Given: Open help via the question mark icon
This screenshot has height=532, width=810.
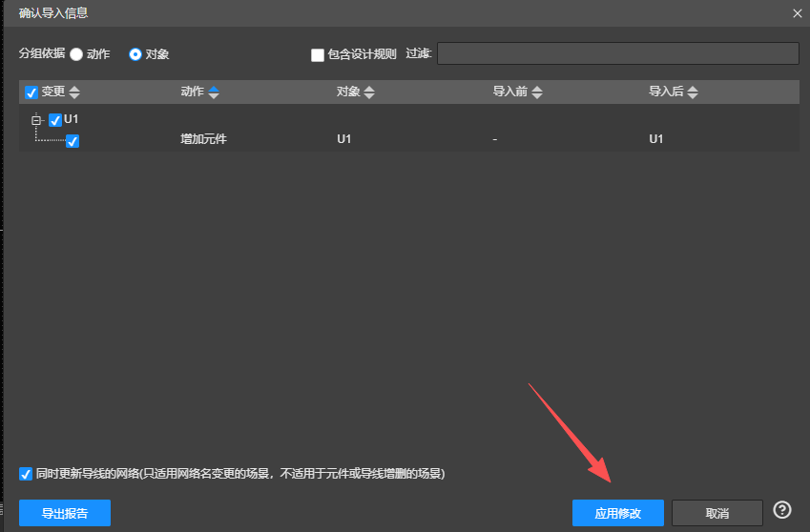Looking at the screenshot, I should coord(782,510).
